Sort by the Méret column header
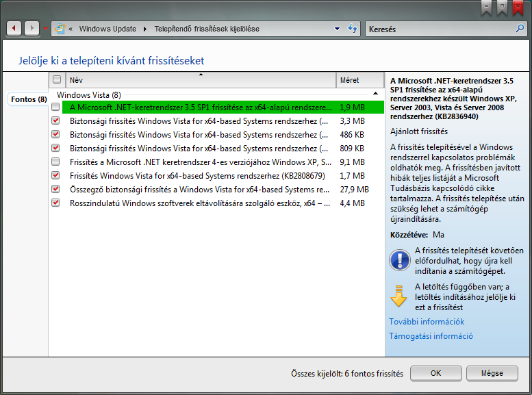Image resolution: width=532 pixels, height=395 pixels. click(360, 80)
